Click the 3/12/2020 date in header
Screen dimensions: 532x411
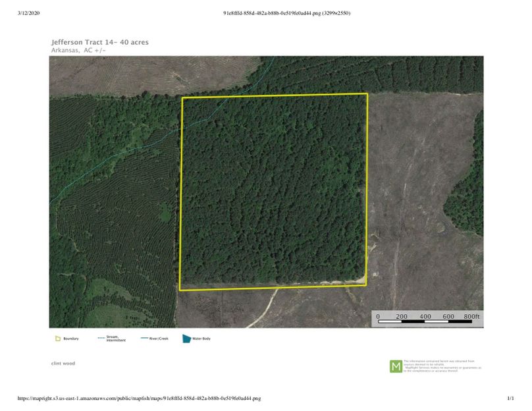coord(29,13)
